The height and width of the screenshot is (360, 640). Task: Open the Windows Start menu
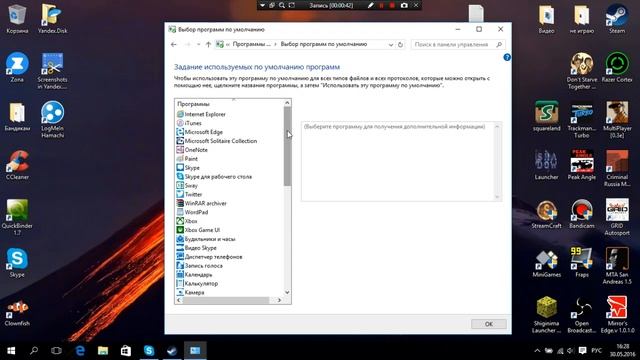[x=11, y=351]
